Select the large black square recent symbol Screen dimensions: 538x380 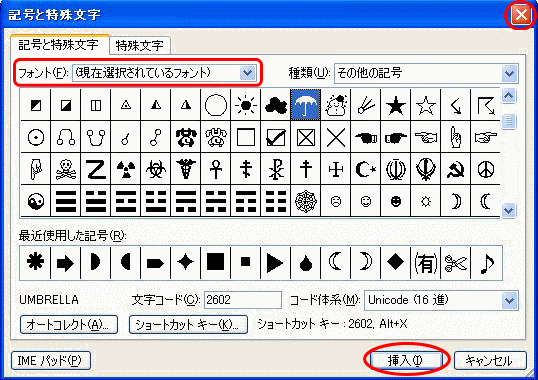[215, 263]
